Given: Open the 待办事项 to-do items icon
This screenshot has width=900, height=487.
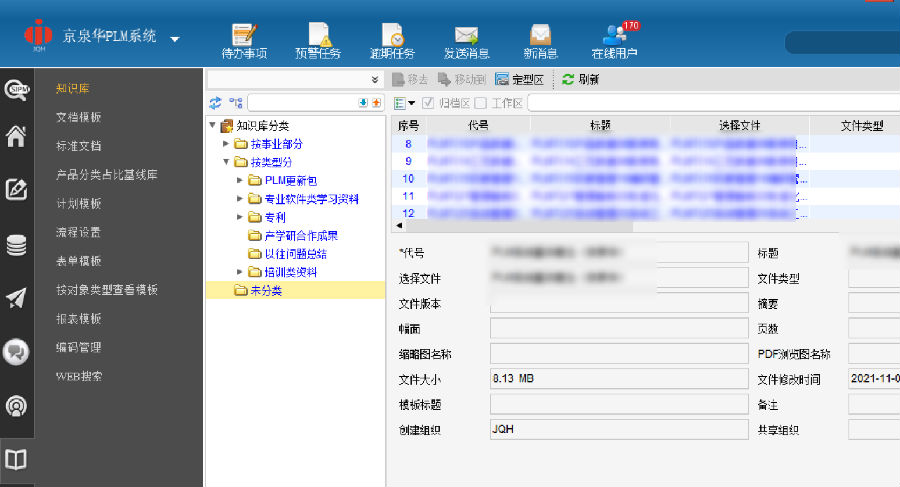Looking at the screenshot, I should (244, 34).
